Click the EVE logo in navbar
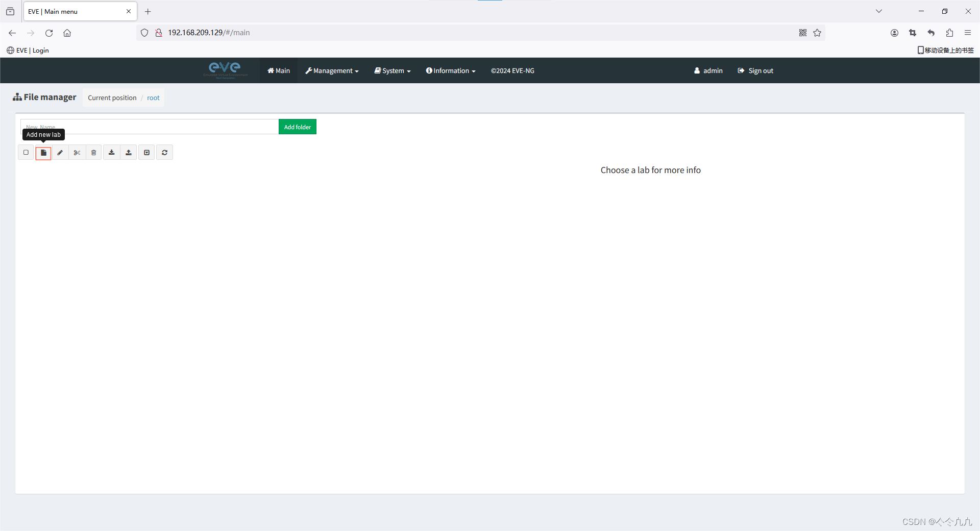The height and width of the screenshot is (531, 980). click(x=225, y=69)
